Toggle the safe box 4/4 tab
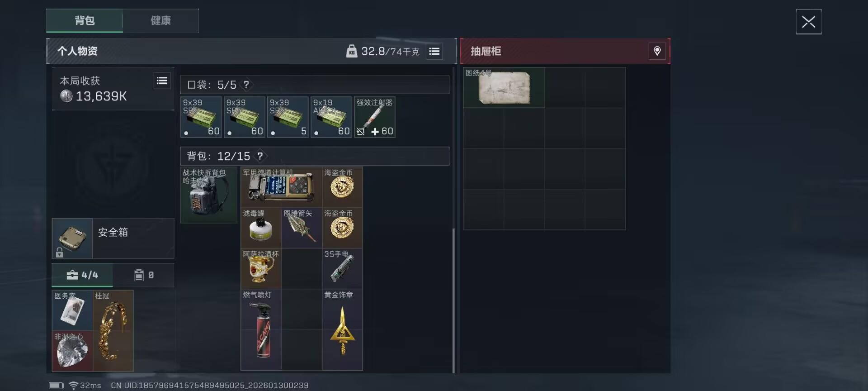Screen dimensions: 868x391 pyautogui.click(x=82, y=275)
